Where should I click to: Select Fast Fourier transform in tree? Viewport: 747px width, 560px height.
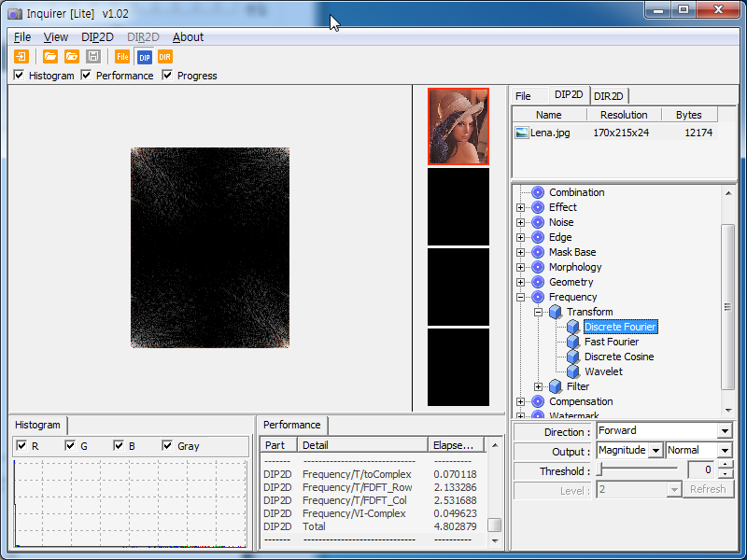tap(611, 342)
